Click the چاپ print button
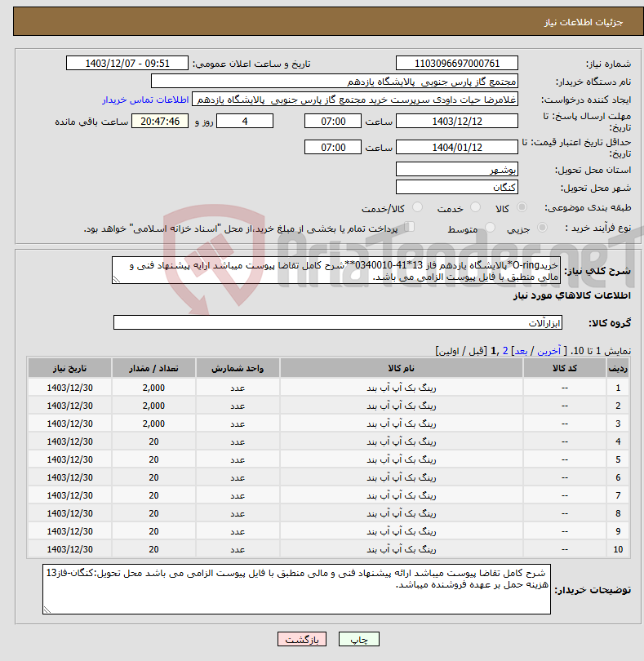 coord(359,639)
